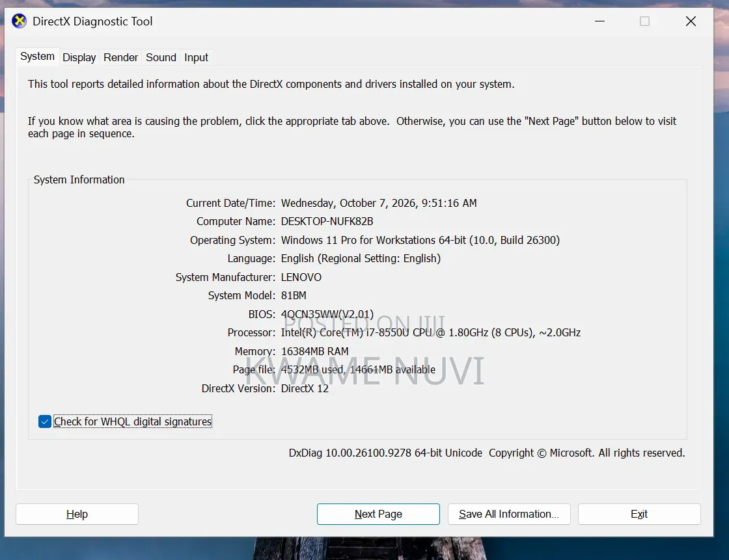Click the LENOVO manufacturer value
The height and width of the screenshot is (560, 729).
[x=301, y=278]
